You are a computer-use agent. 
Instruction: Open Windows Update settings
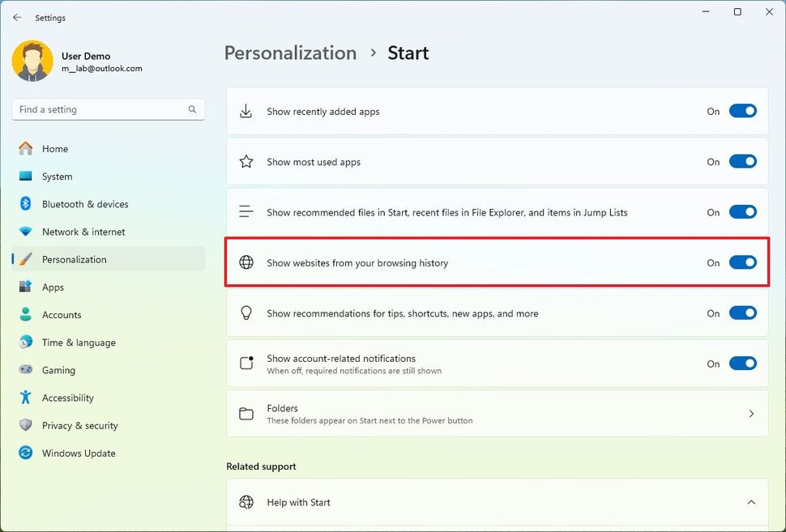coord(25,453)
